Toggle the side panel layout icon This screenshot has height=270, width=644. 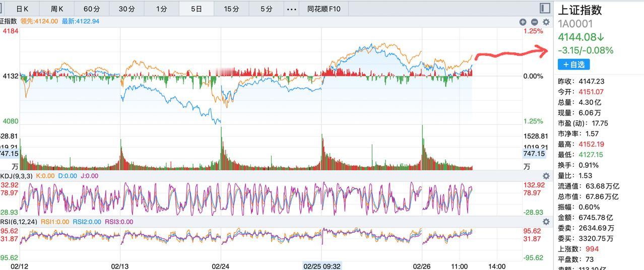pyautogui.click(x=545, y=8)
